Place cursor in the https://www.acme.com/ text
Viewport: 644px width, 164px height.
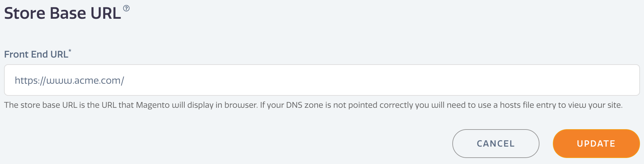69,80
